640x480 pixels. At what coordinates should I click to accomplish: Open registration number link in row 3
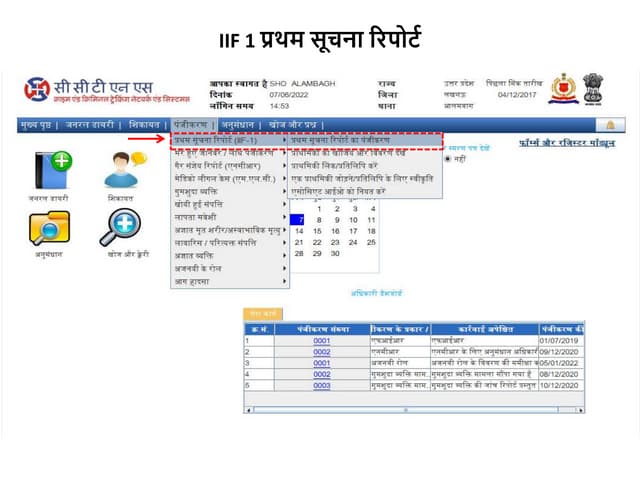321,363
